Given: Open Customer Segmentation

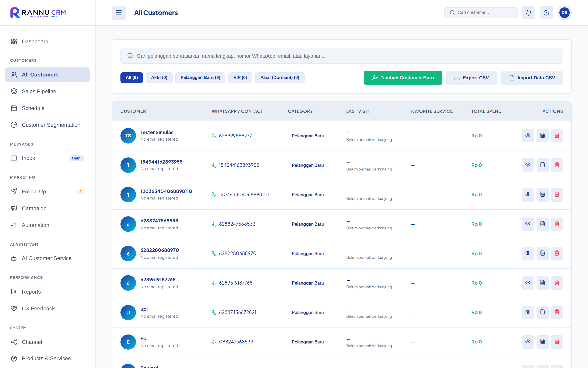Looking at the screenshot, I should click(48, 125).
